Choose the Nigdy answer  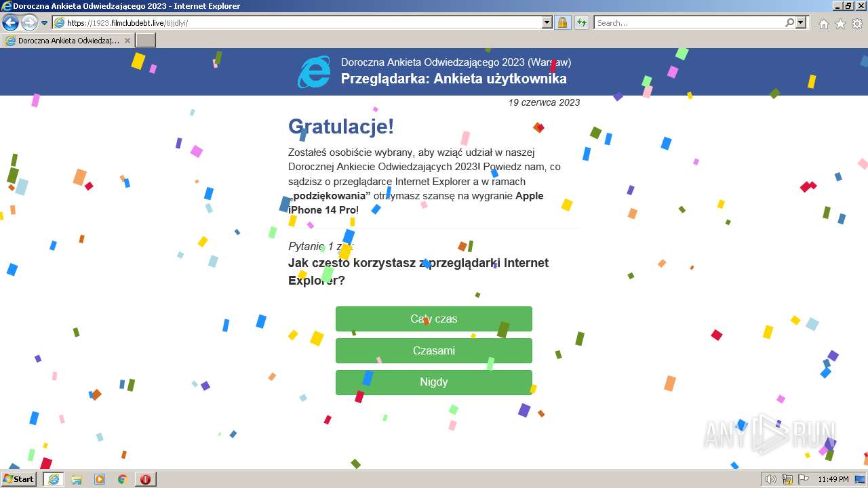[434, 382]
